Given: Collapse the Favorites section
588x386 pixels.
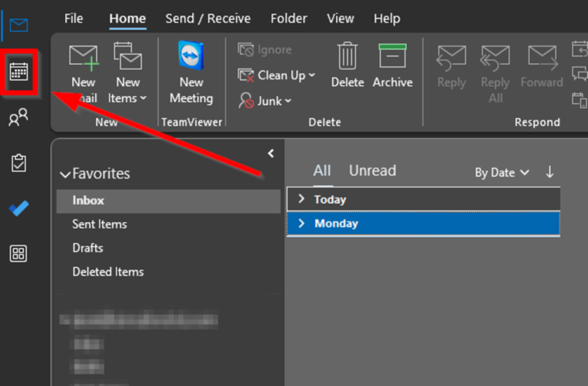Looking at the screenshot, I should (x=65, y=175).
